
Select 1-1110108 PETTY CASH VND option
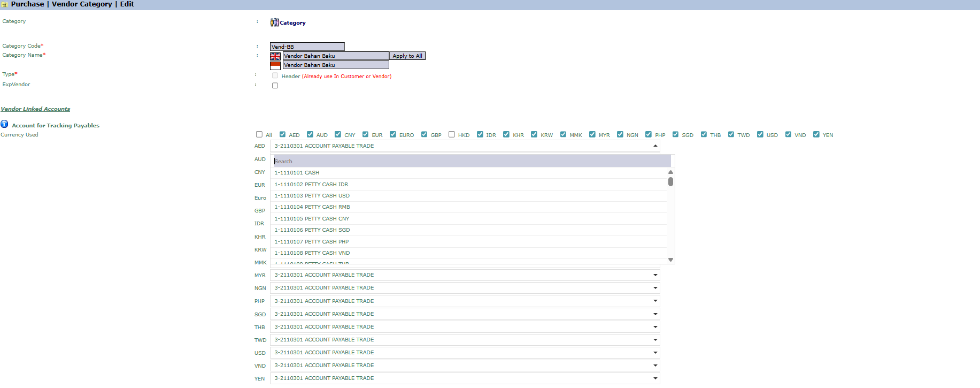(x=469, y=253)
